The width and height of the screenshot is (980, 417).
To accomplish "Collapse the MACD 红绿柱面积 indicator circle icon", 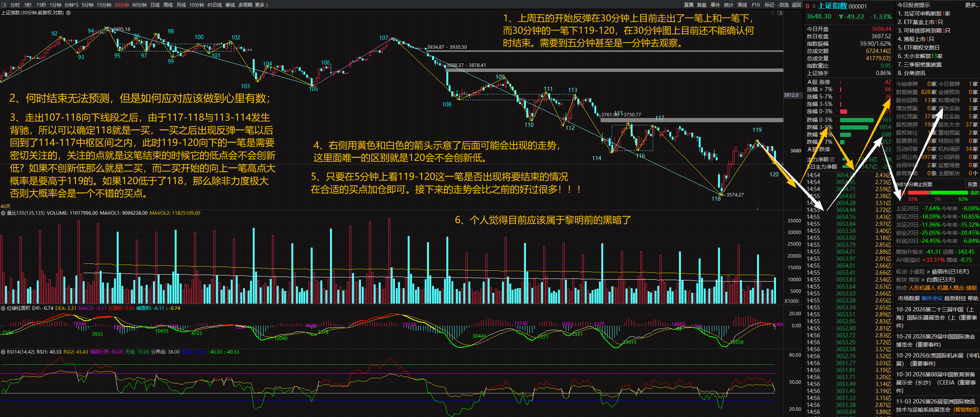I will 3,308.
